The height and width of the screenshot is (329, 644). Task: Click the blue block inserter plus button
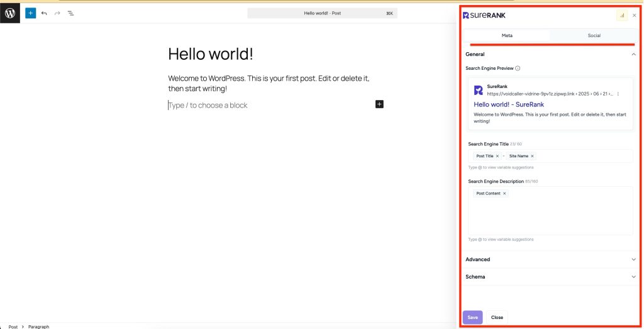(x=30, y=13)
